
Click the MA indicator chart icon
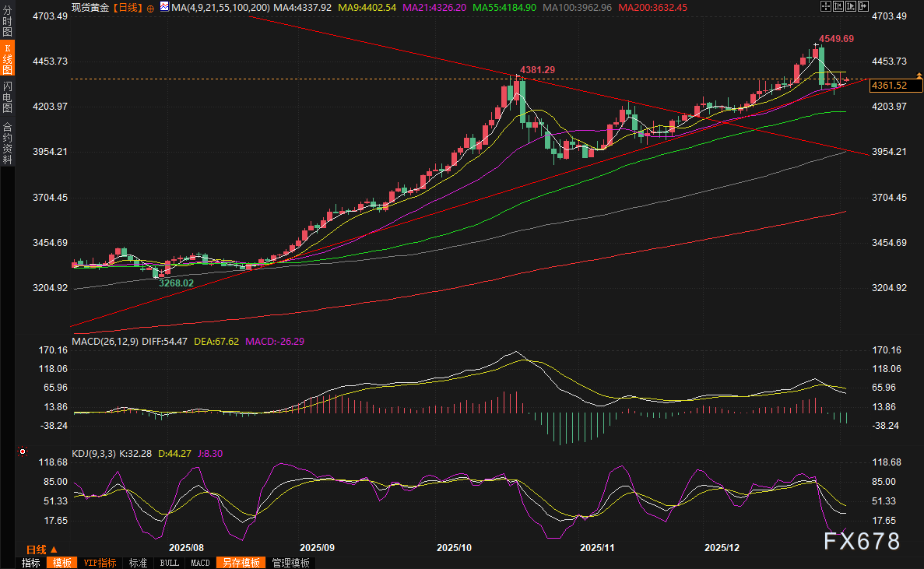(163, 7)
